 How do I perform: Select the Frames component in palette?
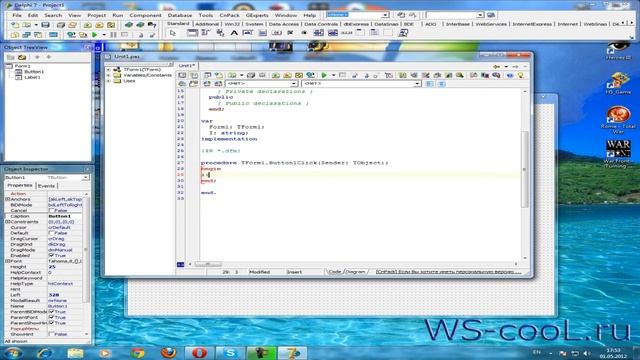pos(192,33)
